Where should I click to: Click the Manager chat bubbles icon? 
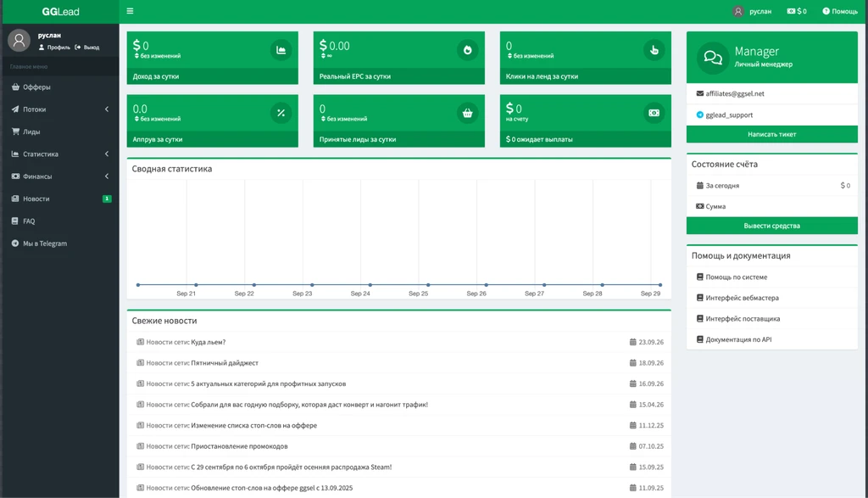pos(713,58)
